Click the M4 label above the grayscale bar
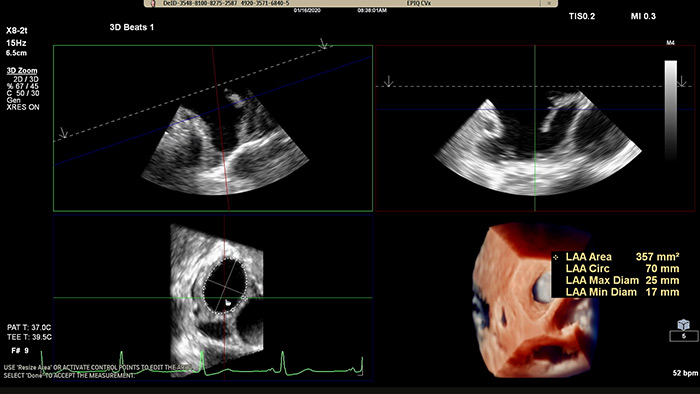 pos(671,43)
